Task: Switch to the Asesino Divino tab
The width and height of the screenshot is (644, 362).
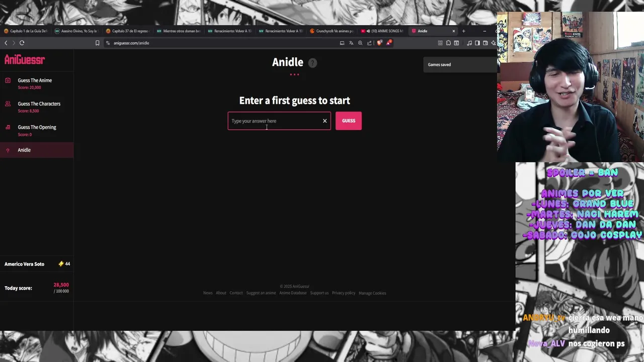Action: (x=76, y=31)
